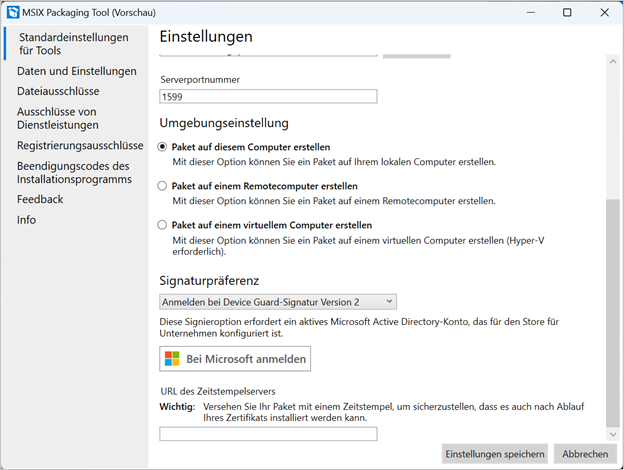The image size is (624, 470).
Task: Open the Signaturpräferenz dropdown
Action: [x=278, y=302]
